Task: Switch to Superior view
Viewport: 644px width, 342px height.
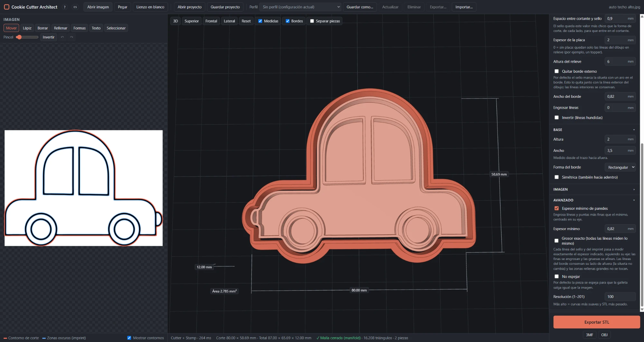Action: (x=192, y=21)
